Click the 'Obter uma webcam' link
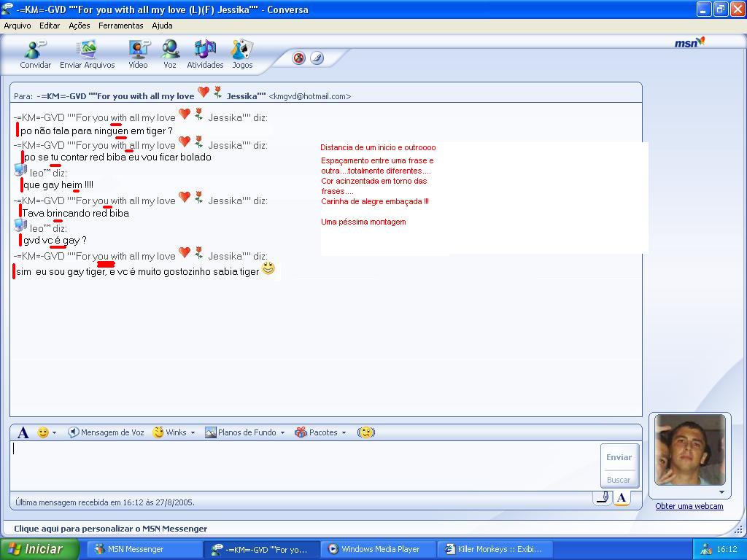 689,506
